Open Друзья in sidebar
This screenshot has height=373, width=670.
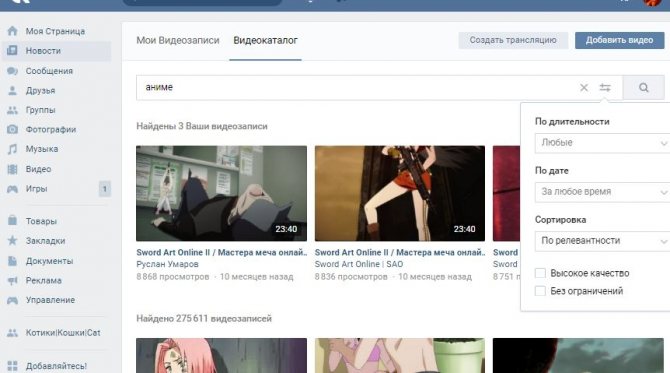[x=40, y=91]
